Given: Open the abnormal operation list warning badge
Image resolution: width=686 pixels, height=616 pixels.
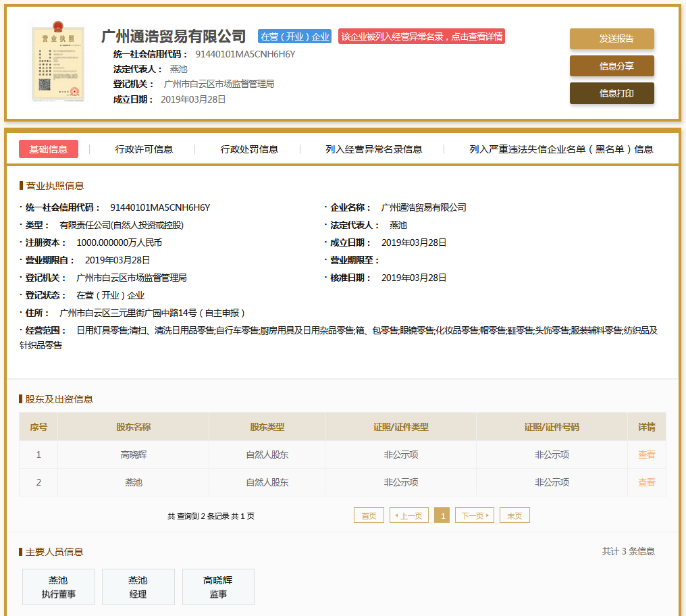Looking at the screenshot, I should pos(422,36).
